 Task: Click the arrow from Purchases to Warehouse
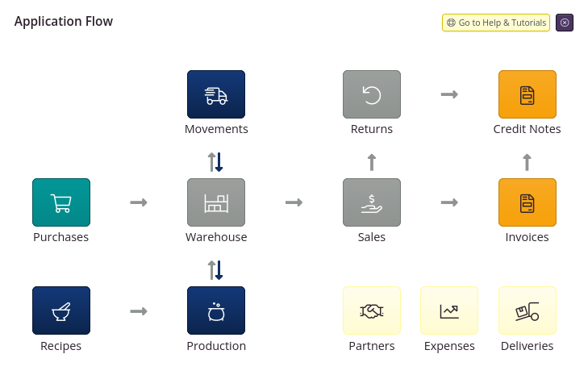pyautogui.click(x=139, y=202)
